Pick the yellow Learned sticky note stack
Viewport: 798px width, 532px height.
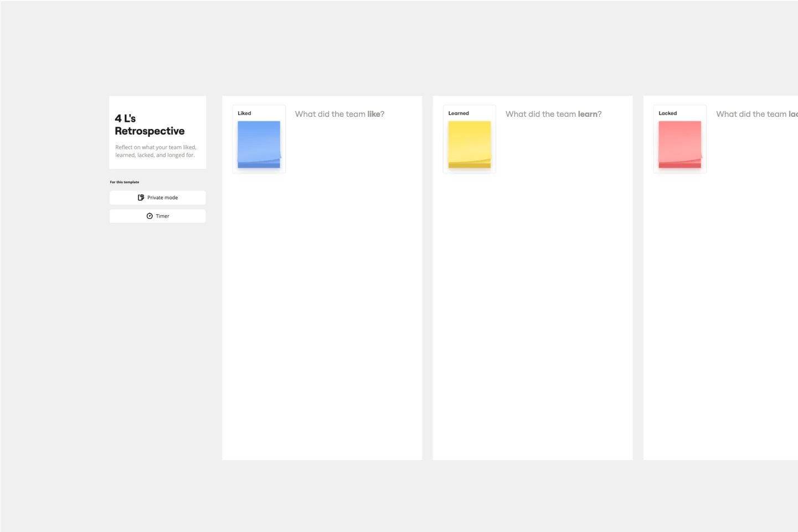[470, 144]
